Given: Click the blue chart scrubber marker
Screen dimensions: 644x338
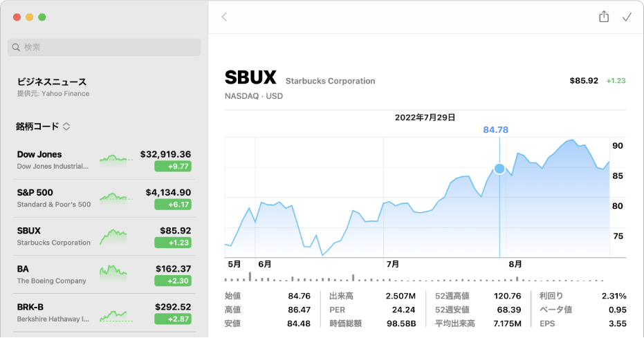Looking at the screenshot, I should (x=499, y=169).
